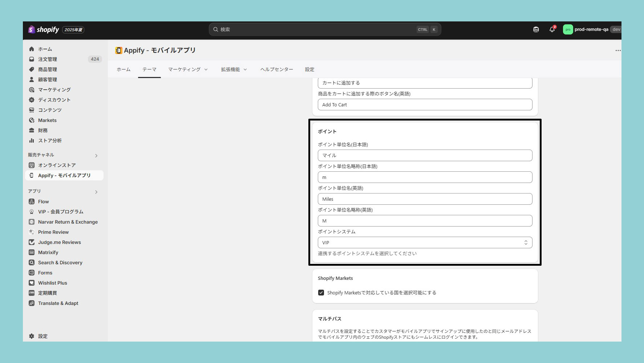The height and width of the screenshot is (363, 644).
Task: Click the English point abbreviation field
Action: tap(425, 221)
